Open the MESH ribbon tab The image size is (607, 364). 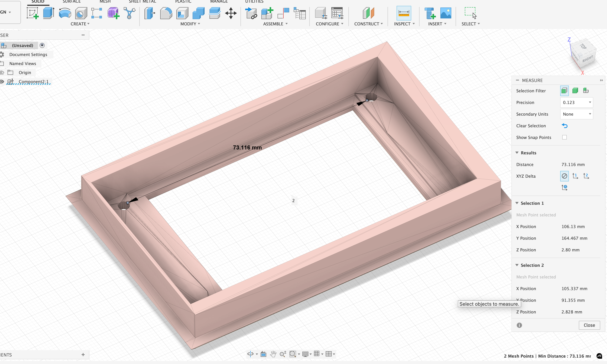[105, 2]
